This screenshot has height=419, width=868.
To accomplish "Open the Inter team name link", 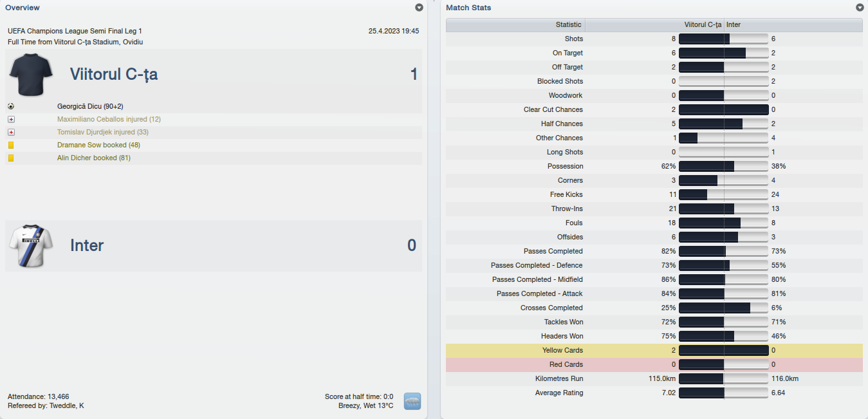I will click(87, 245).
